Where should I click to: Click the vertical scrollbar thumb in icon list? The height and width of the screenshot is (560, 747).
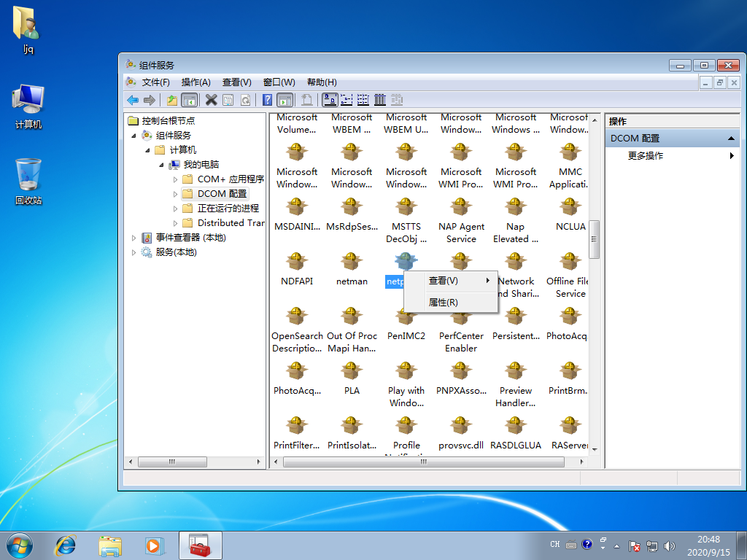595,238
